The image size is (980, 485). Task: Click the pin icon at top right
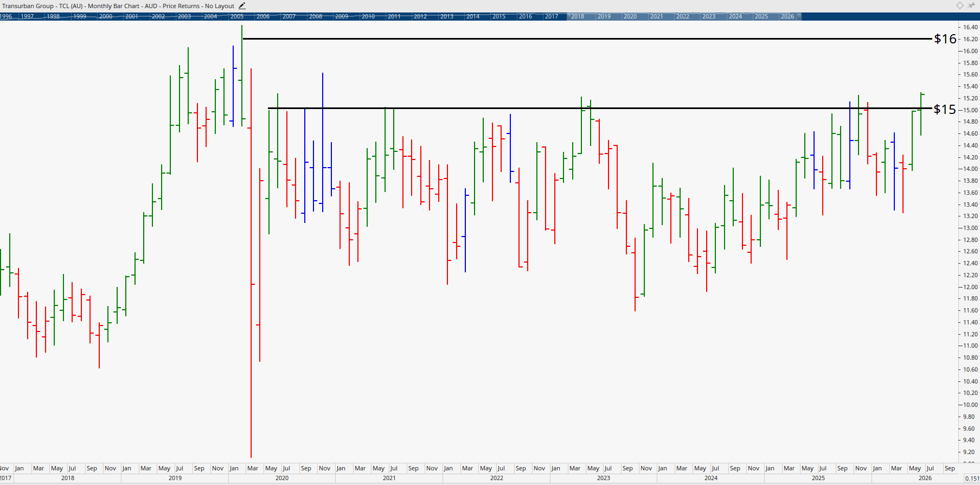coord(971,5)
